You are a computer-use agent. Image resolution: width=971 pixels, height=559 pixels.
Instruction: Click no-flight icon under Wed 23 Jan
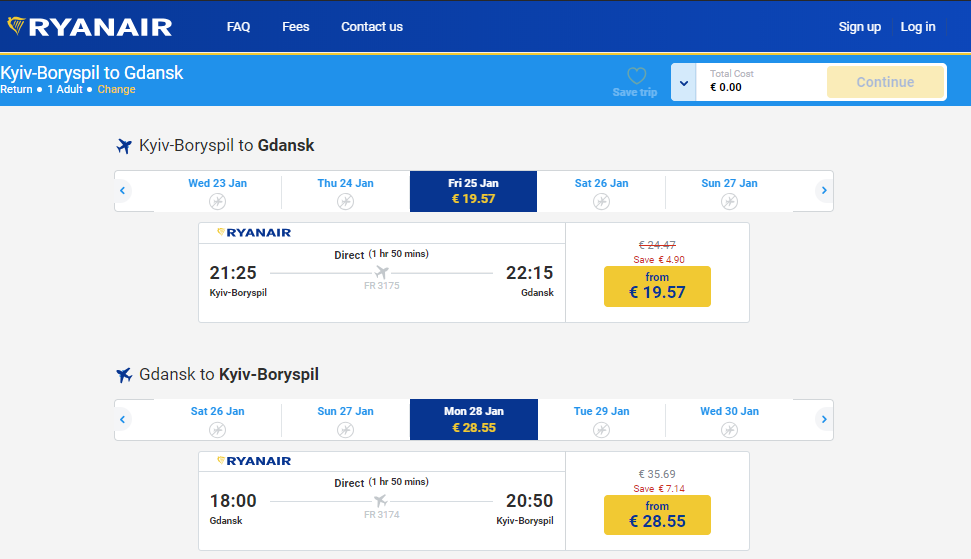point(217,201)
